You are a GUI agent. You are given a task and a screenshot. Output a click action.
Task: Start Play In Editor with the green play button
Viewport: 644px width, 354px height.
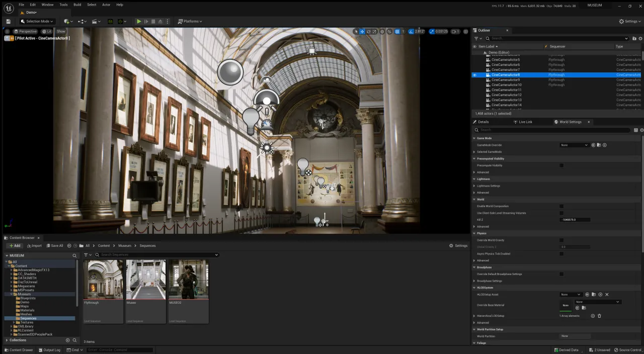[x=139, y=21]
